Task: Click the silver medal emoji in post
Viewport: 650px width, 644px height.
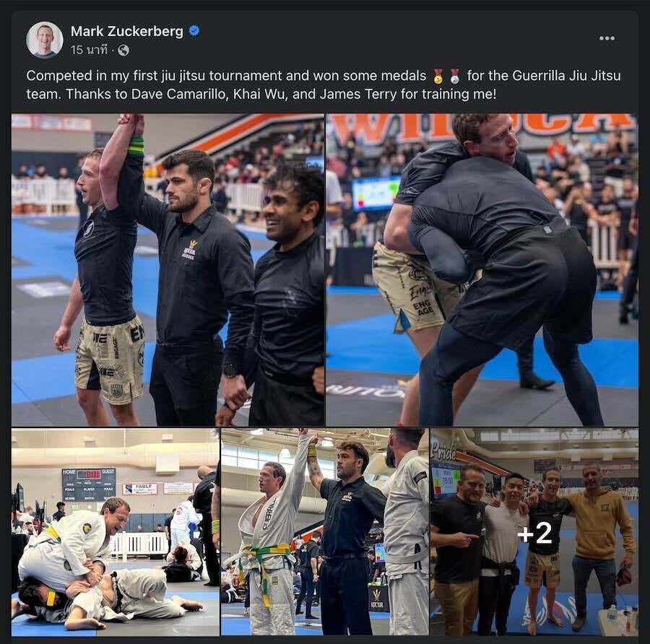Action: (x=455, y=77)
